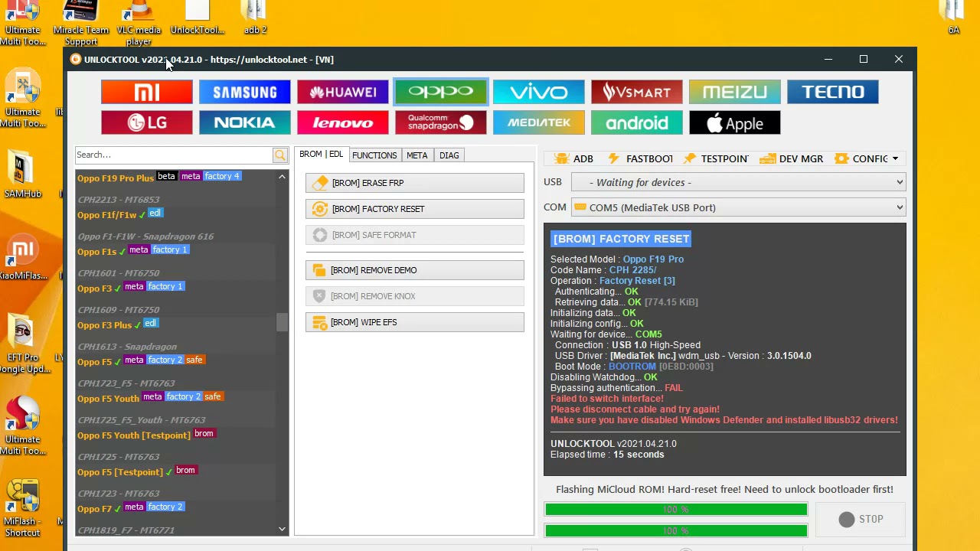This screenshot has width=980, height=551.
Task: Click the [BROM] FACTORY RESET log heading
Action: (x=621, y=239)
